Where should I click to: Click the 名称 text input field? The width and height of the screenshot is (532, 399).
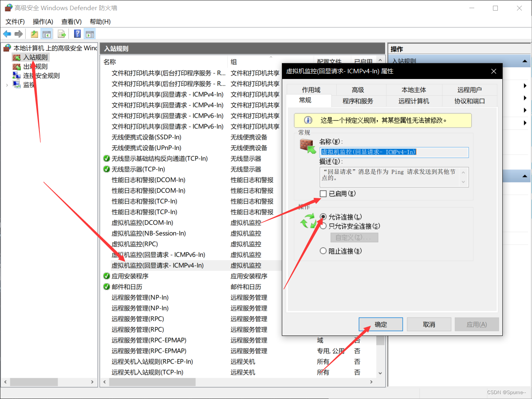click(x=394, y=152)
